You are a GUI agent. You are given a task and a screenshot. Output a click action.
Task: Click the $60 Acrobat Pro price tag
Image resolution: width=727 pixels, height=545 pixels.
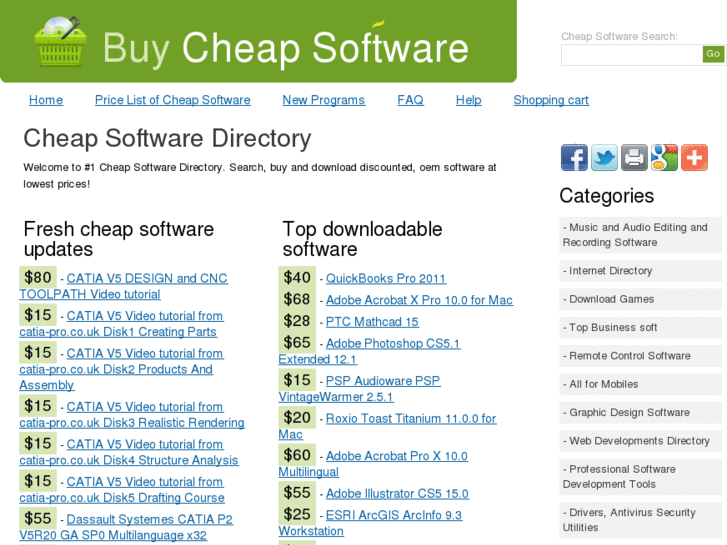click(x=297, y=455)
